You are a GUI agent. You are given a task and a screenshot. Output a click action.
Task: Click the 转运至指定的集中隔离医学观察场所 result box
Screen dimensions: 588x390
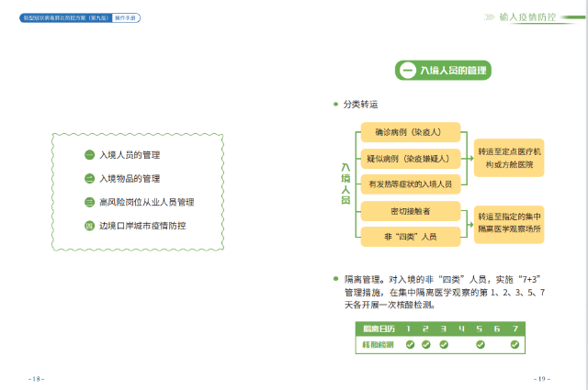pos(510,221)
